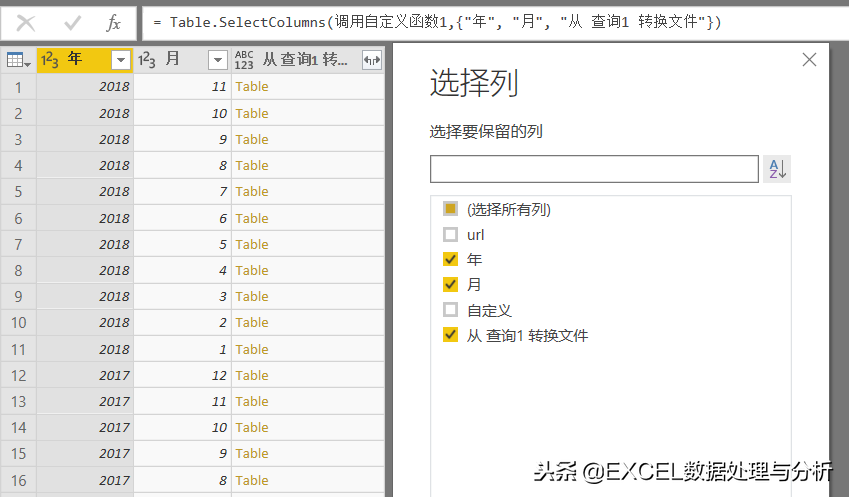Change data type icon of 月 column
Image resolution: width=849 pixels, height=497 pixels.
click(x=147, y=60)
